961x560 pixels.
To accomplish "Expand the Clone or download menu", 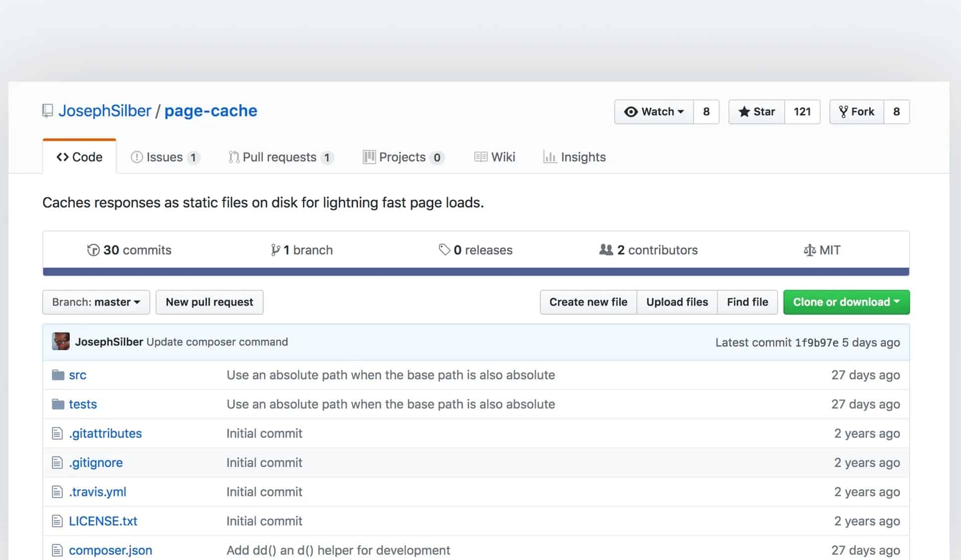I will [846, 302].
